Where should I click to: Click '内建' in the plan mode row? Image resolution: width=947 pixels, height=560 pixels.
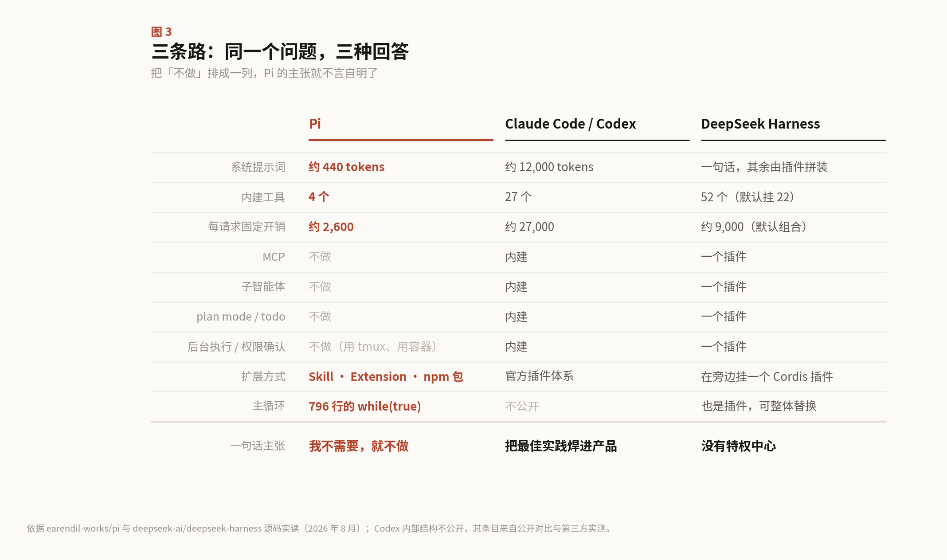517,317
